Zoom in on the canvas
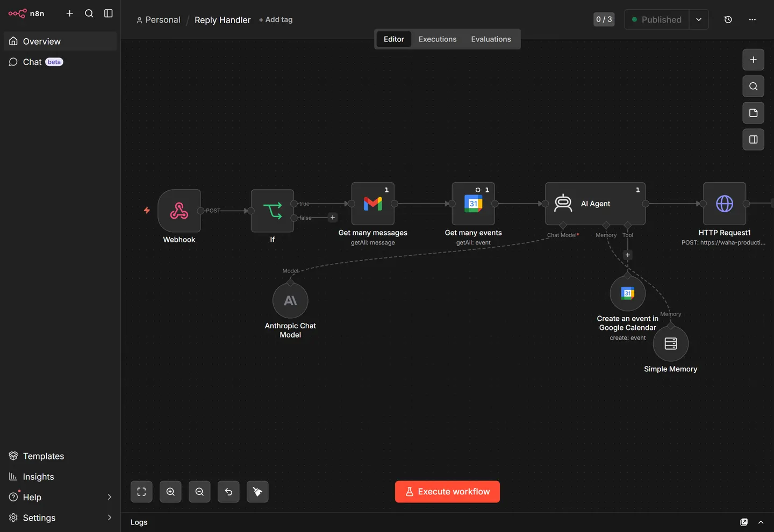This screenshot has width=774, height=532. (170, 492)
